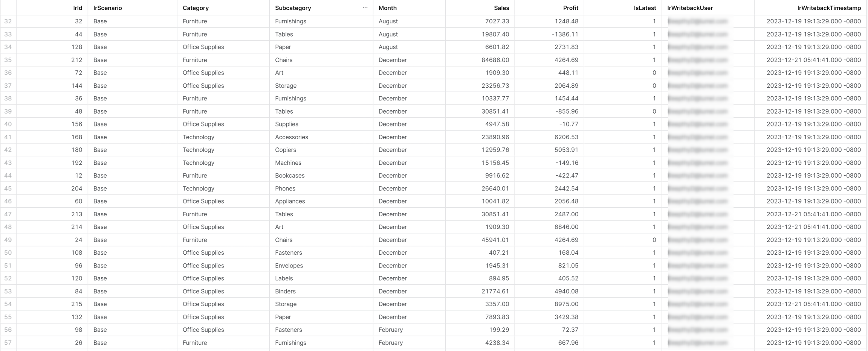Click the Profit column header
The height and width of the screenshot is (351, 868).
tap(570, 8)
